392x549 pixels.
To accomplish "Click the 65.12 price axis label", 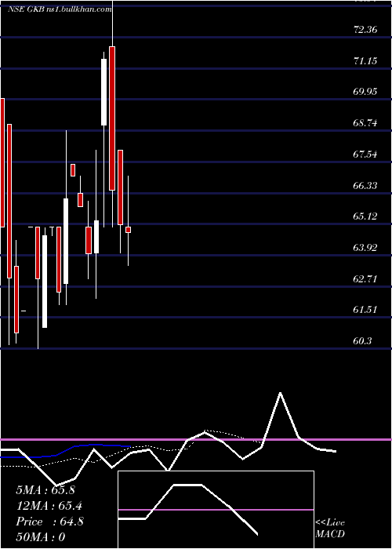I will coord(366,216).
